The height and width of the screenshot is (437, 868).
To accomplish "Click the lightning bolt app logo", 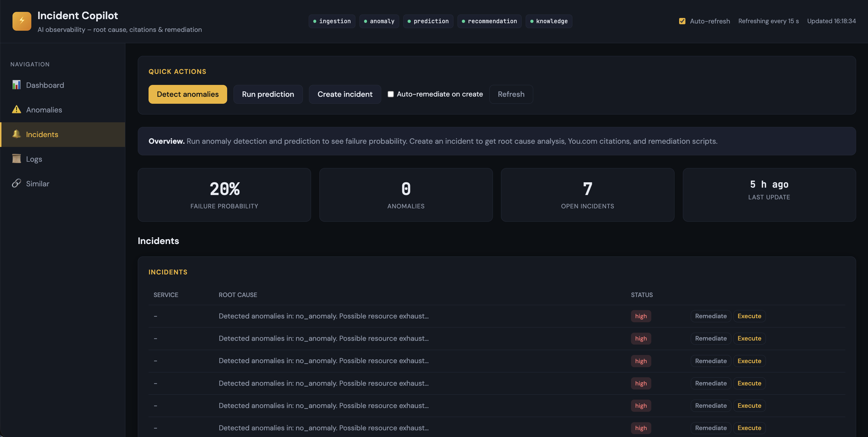I will pos(21,21).
